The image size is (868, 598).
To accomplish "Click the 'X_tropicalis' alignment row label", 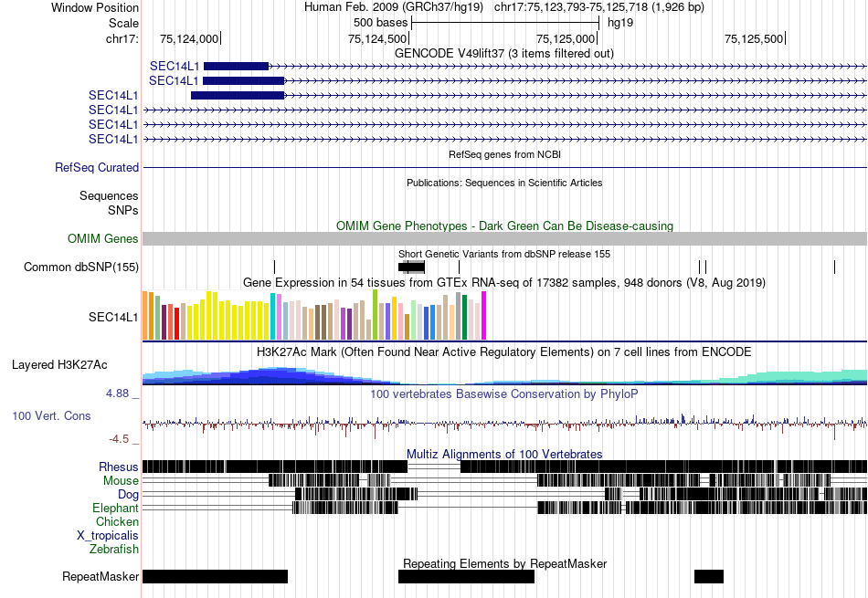I will [x=108, y=536].
